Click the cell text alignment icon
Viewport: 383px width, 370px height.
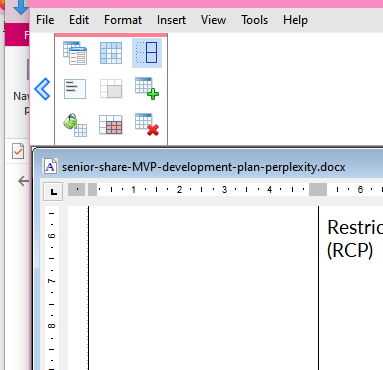(x=75, y=89)
